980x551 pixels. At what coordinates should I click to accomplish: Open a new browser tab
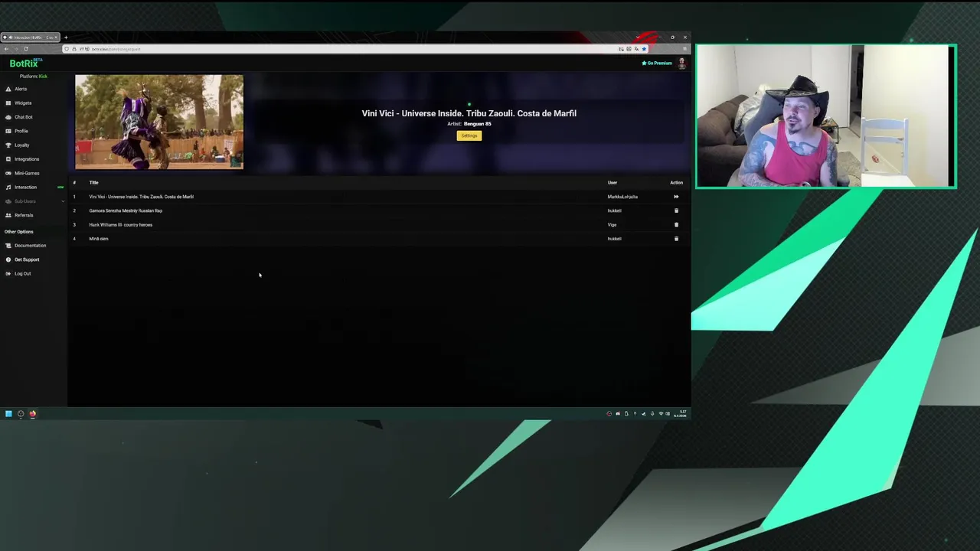pos(66,37)
